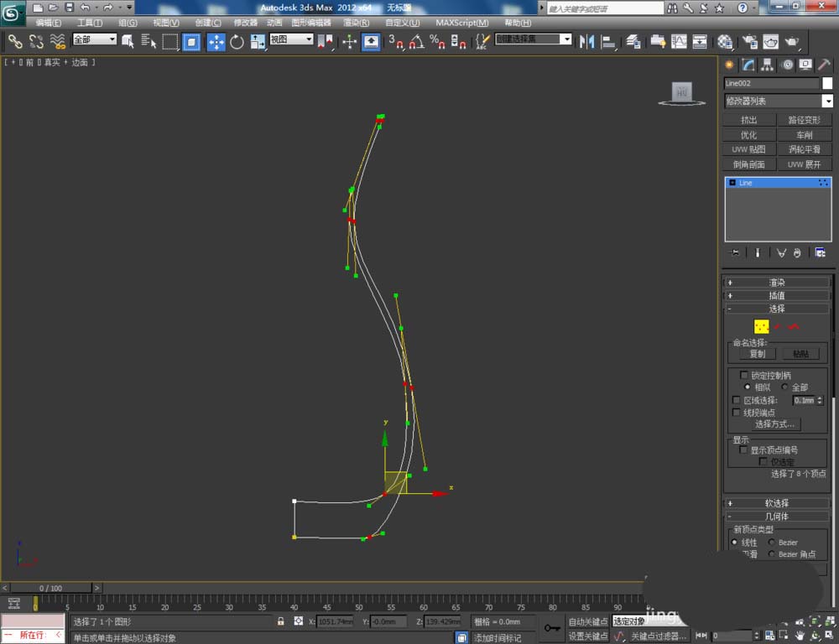Image resolution: width=839 pixels, height=644 pixels.
Task: Expand the 渲染 rollout
Action: pyautogui.click(x=777, y=283)
